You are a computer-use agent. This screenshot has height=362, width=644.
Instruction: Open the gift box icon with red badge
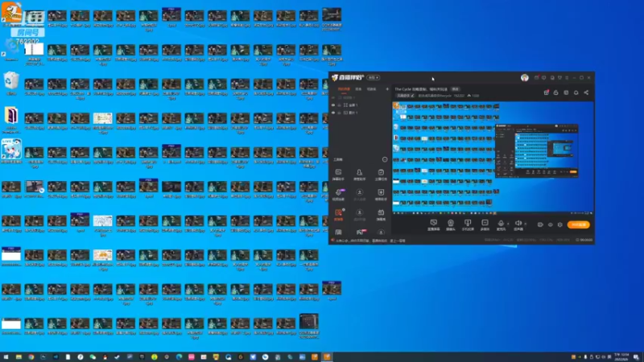pos(547,93)
